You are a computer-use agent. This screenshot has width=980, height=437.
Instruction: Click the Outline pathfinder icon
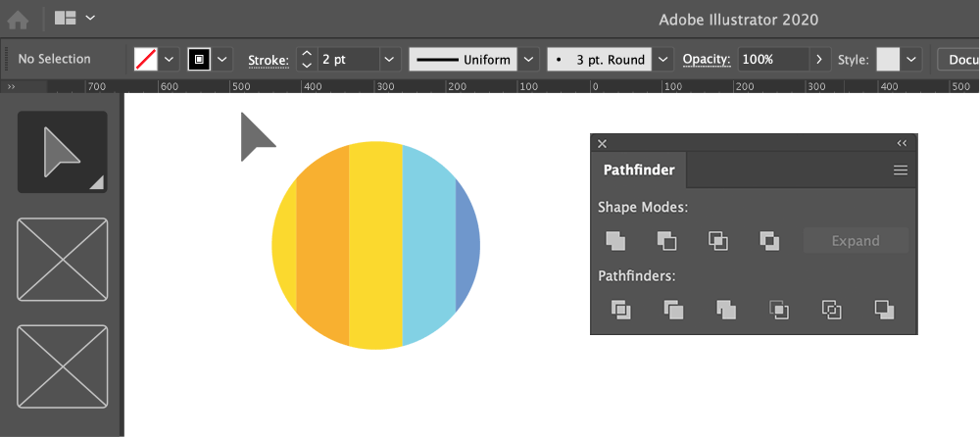click(x=831, y=310)
